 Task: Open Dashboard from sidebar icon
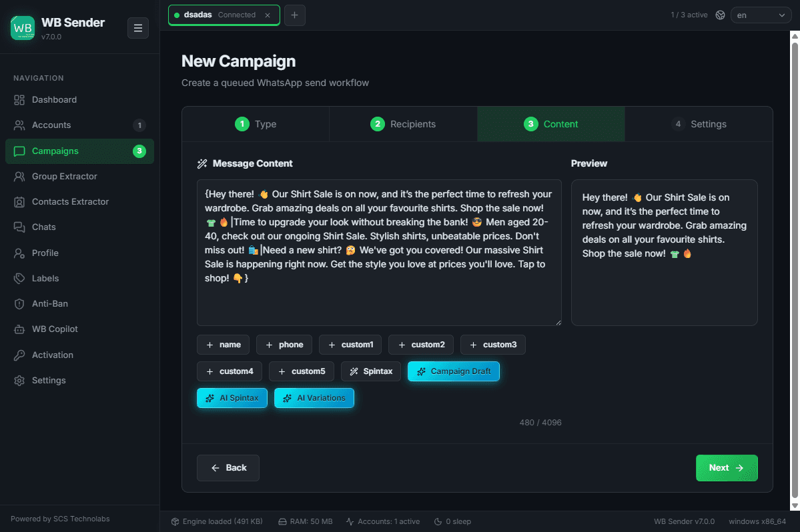[x=19, y=100]
